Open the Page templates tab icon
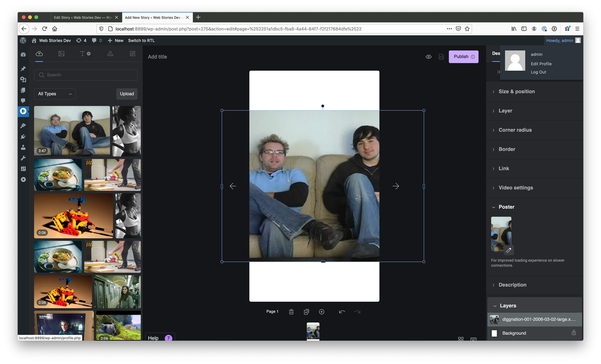 (x=132, y=54)
